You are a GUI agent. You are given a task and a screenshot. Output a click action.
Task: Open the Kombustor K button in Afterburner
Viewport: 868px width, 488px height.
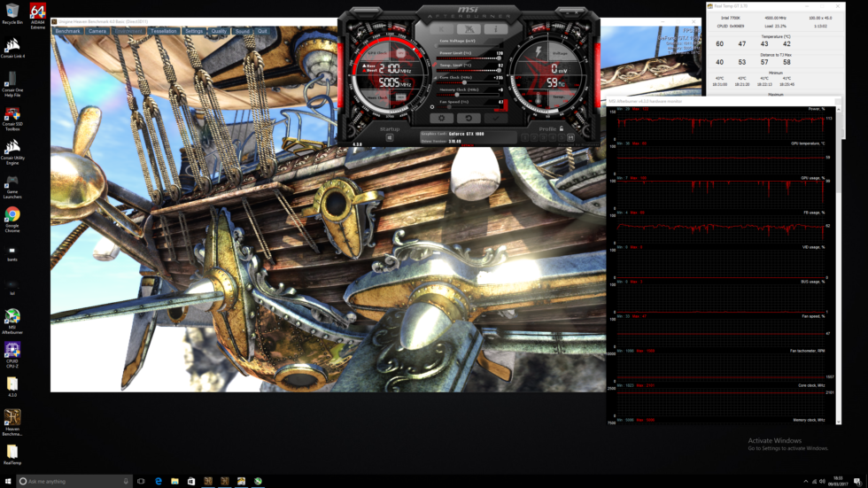441,28
